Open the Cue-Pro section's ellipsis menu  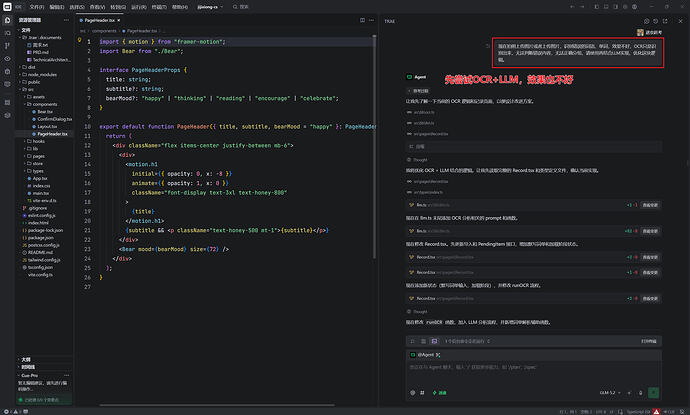(x=66, y=375)
